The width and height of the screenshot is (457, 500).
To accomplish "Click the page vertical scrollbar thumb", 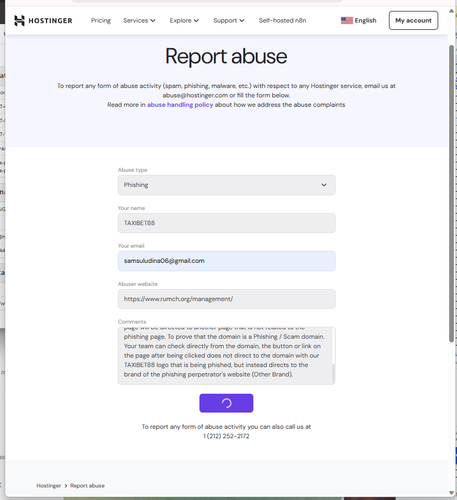I will [452, 193].
